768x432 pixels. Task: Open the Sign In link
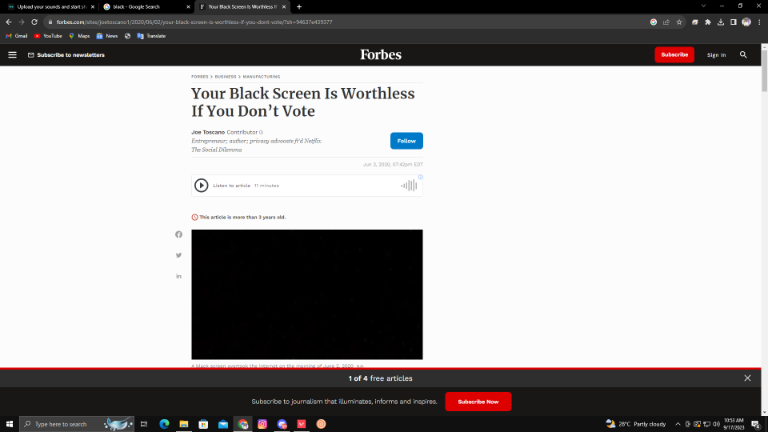click(716, 55)
